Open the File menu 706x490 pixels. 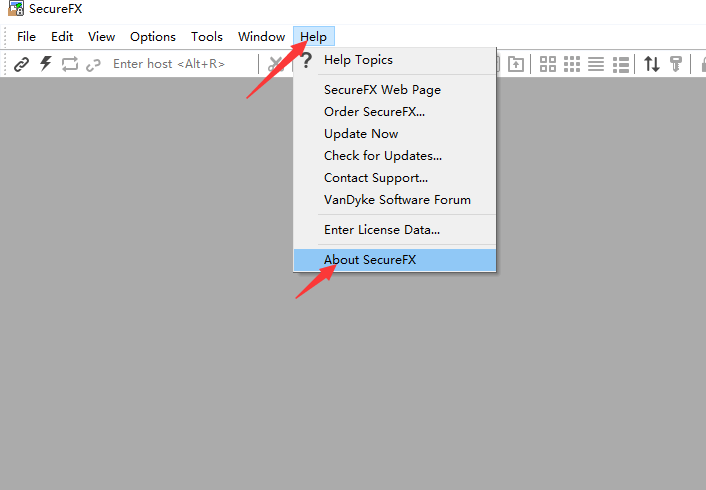click(26, 37)
